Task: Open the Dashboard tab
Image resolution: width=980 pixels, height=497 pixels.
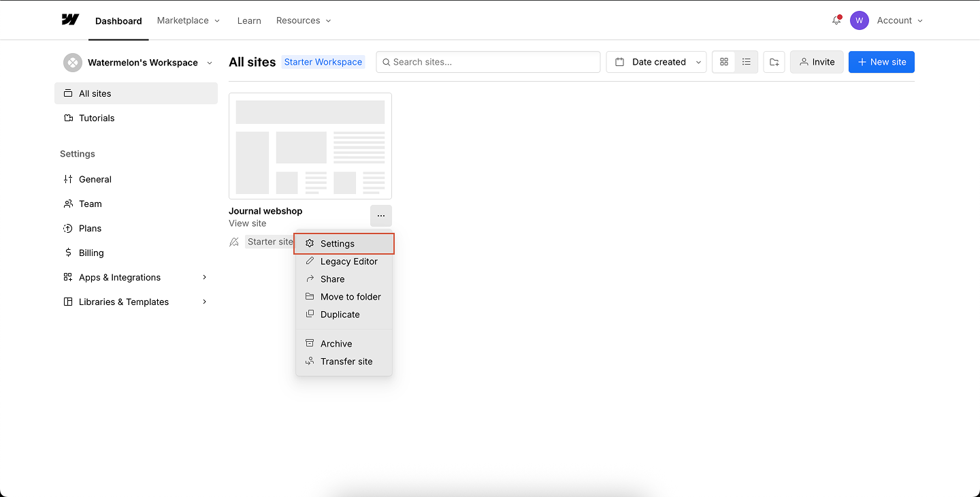Action: pos(118,20)
